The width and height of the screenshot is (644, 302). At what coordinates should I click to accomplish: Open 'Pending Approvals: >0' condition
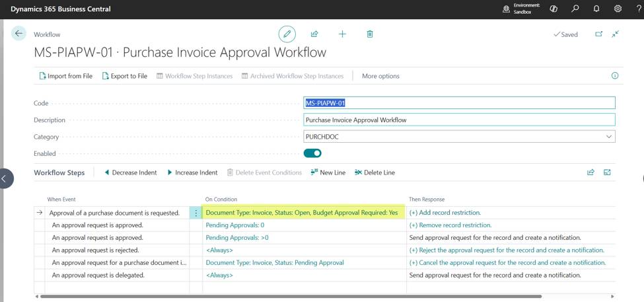tap(237, 237)
